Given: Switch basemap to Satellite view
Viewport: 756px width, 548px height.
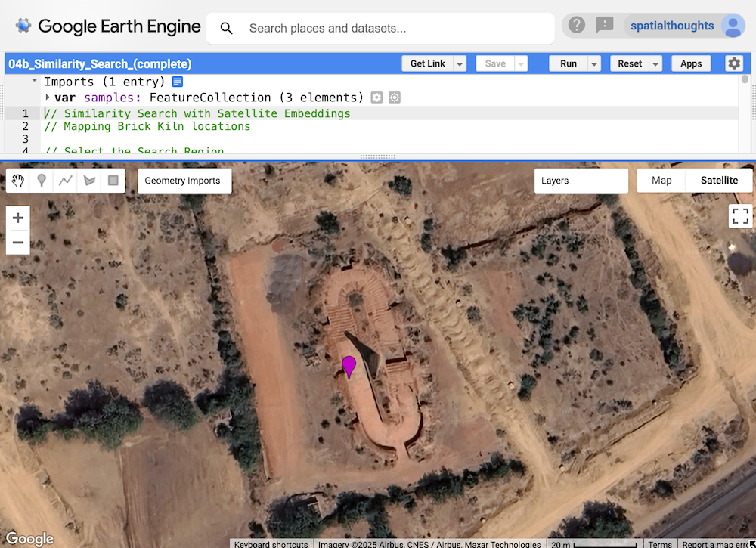Looking at the screenshot, I should (719, 181).
